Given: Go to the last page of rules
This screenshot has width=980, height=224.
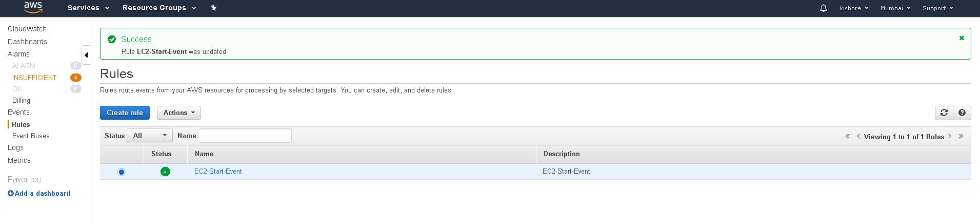Looking at the screenshot, I should tap(961, 136).
